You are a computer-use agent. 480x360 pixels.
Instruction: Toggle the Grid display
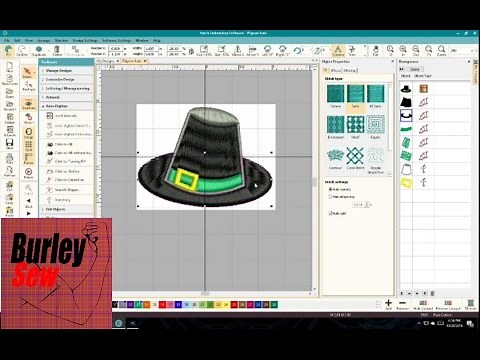click(x=29, y=146)
